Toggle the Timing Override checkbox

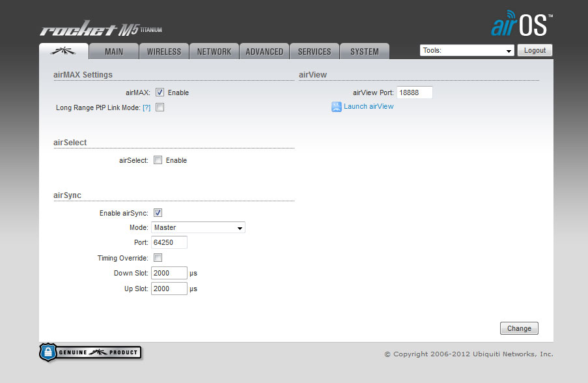click(158, 257)
